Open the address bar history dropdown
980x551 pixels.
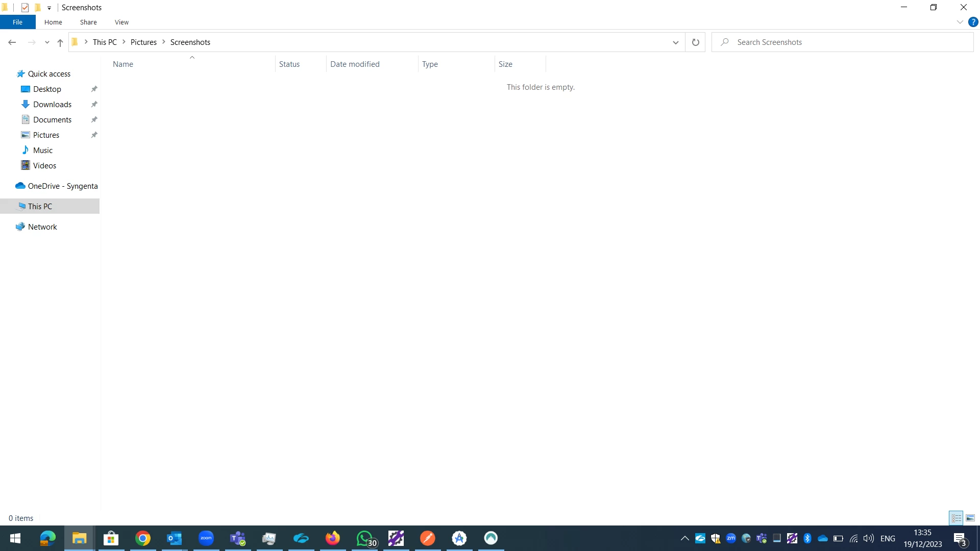(675, 42)
